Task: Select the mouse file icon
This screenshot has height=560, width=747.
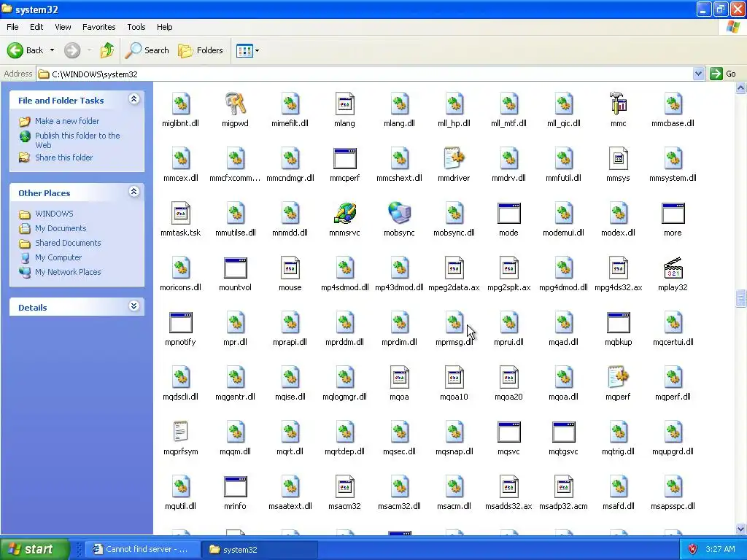Action: click(290, 268)
